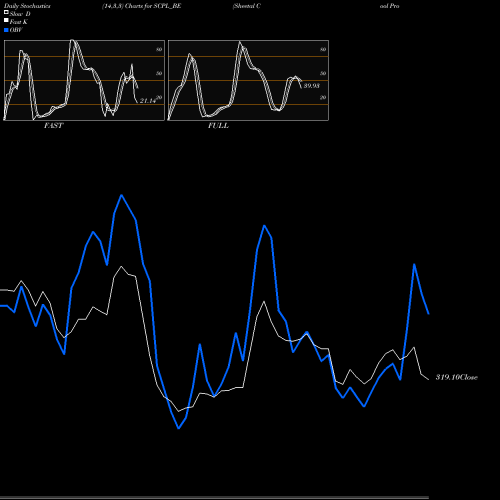Click the 20 level label in FULL chart
This screenshot has width=500, height=500.
(323, 97)
